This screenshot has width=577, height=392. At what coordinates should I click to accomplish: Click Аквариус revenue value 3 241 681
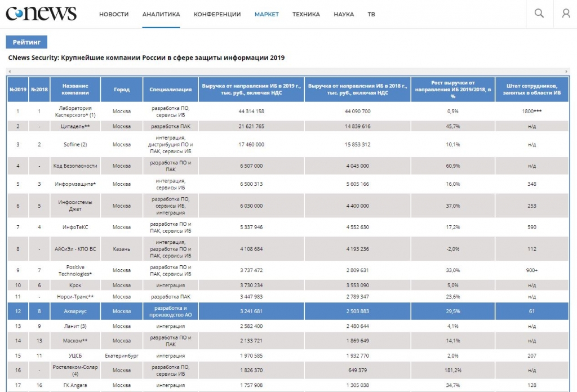(x=251, y=311)
